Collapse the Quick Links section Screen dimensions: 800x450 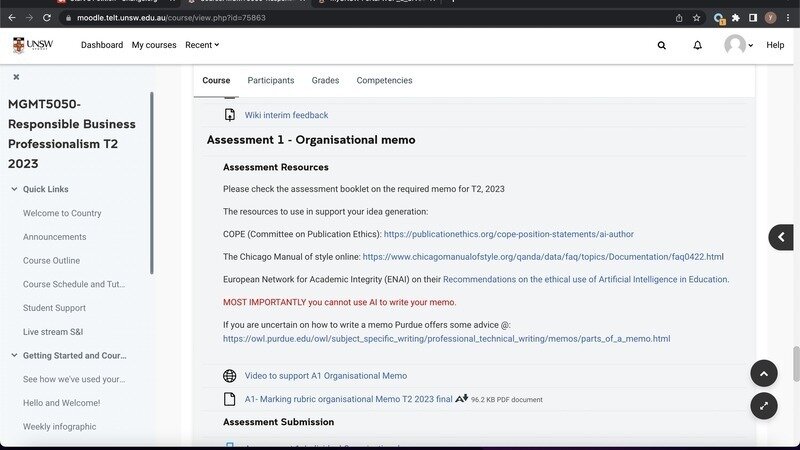[x=14, y=189]
